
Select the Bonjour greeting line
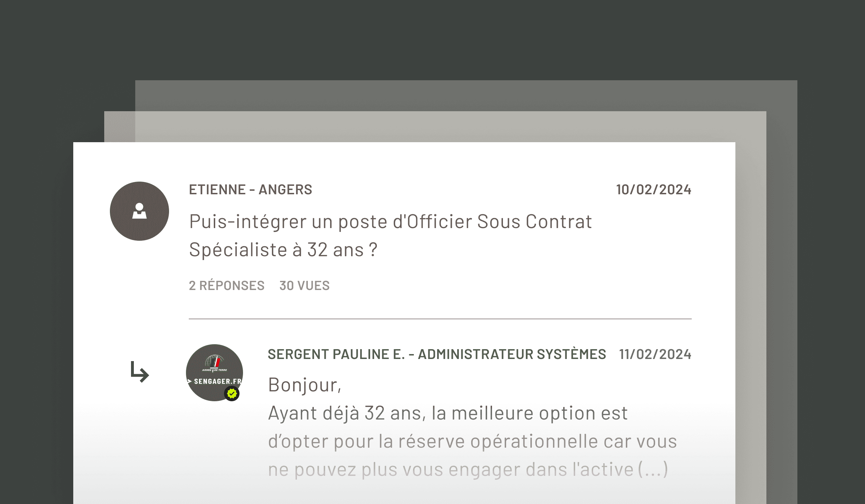[x=305, y=385]
